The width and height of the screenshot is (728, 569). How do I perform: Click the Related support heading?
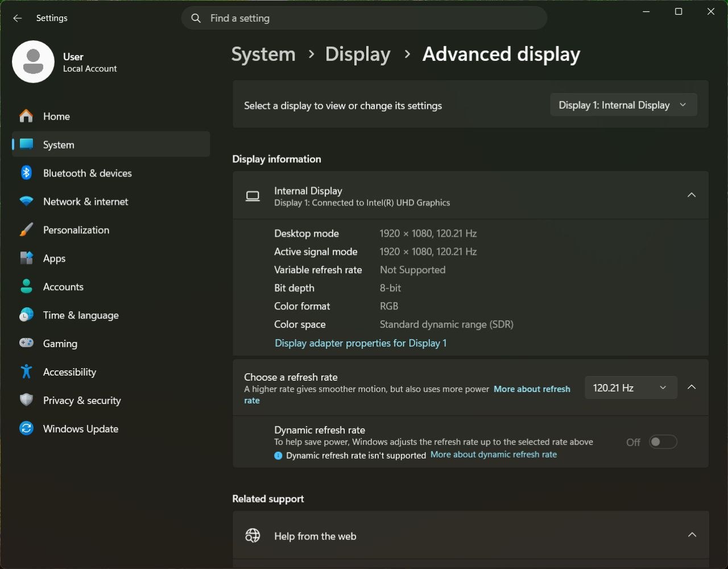(x=268, y=499)
